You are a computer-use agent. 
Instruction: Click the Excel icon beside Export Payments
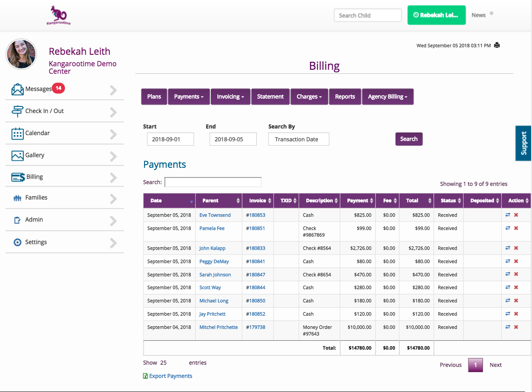tap(145, 376)
